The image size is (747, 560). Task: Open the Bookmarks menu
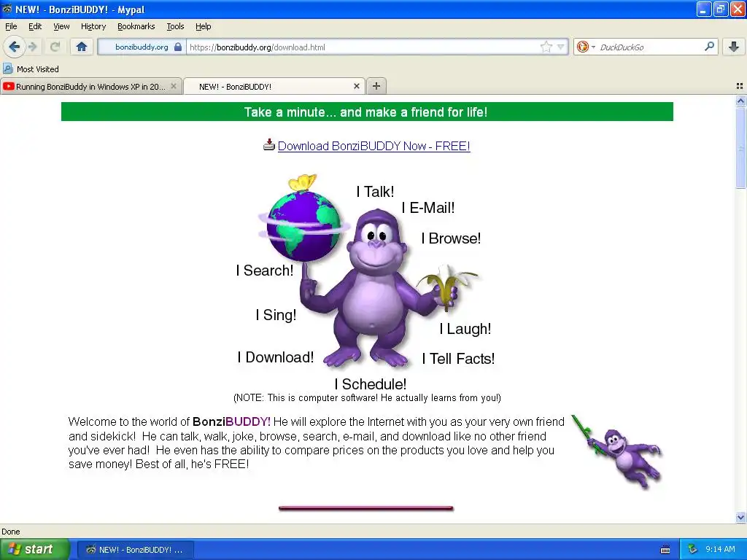click(x=136, y=26)
